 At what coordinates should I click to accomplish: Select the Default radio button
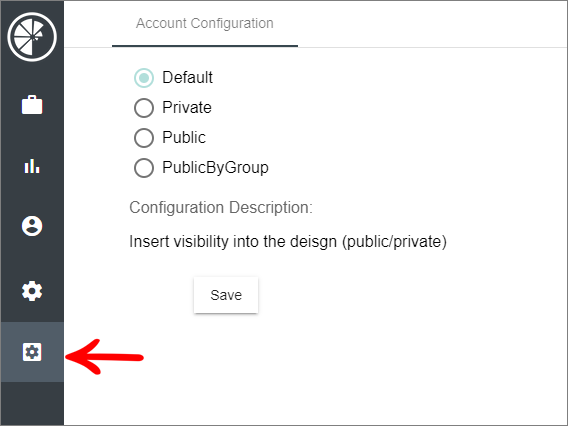(x=144, y=78)
